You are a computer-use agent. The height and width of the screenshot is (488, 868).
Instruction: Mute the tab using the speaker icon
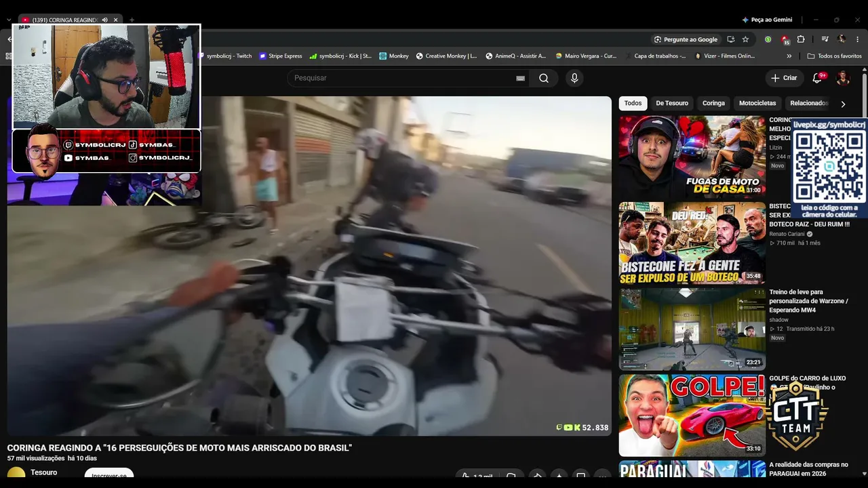[x=104, y=20]
